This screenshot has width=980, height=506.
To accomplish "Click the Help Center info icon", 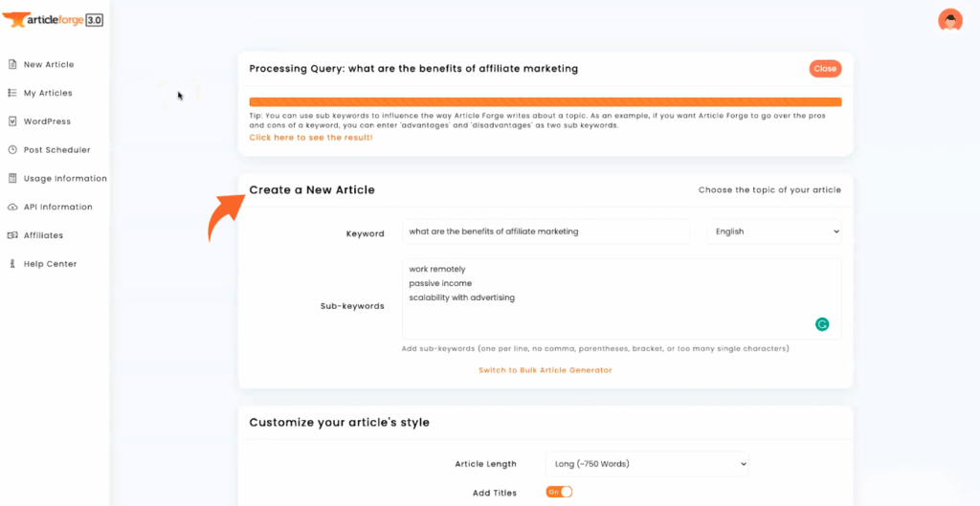I will click(11, 264).
